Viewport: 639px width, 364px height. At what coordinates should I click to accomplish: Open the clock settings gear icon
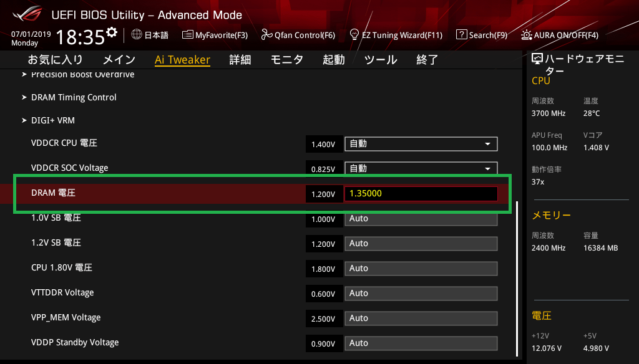click(112, 32)
